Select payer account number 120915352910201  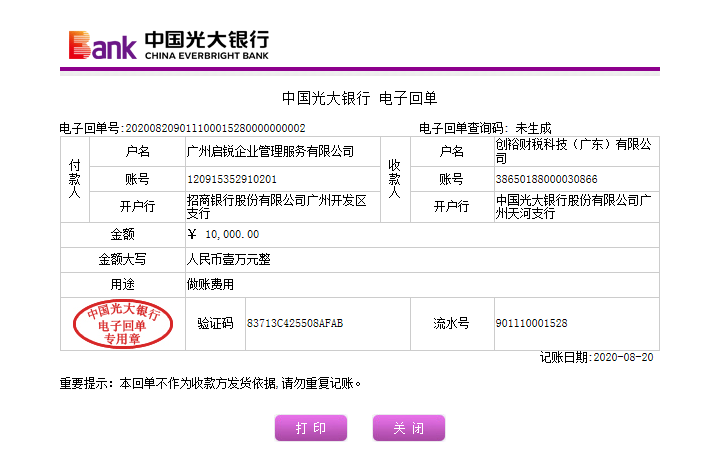[232, 179]
